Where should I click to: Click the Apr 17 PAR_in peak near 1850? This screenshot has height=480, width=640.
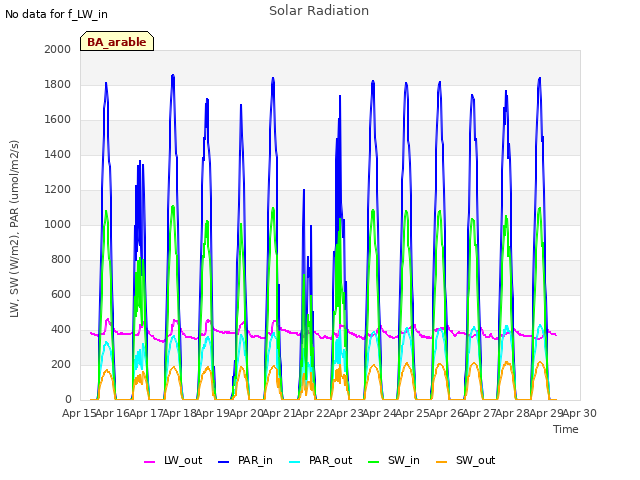click(173, 76)
